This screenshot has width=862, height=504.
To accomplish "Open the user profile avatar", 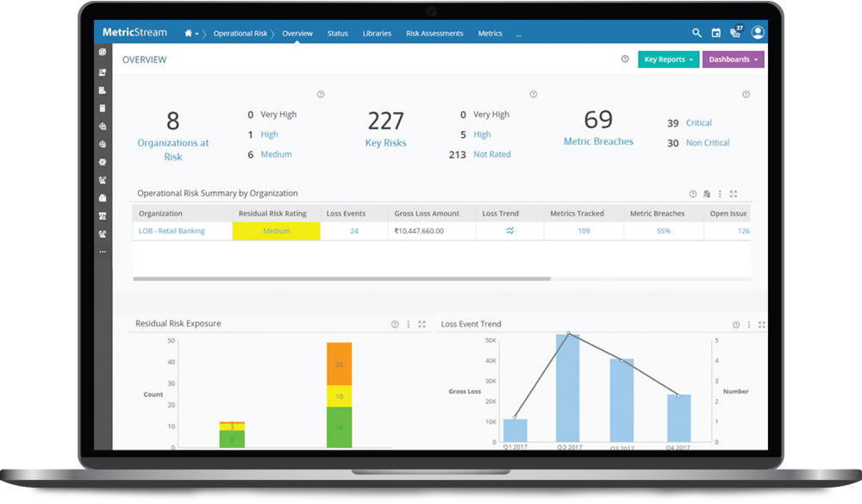I will 758,33.
